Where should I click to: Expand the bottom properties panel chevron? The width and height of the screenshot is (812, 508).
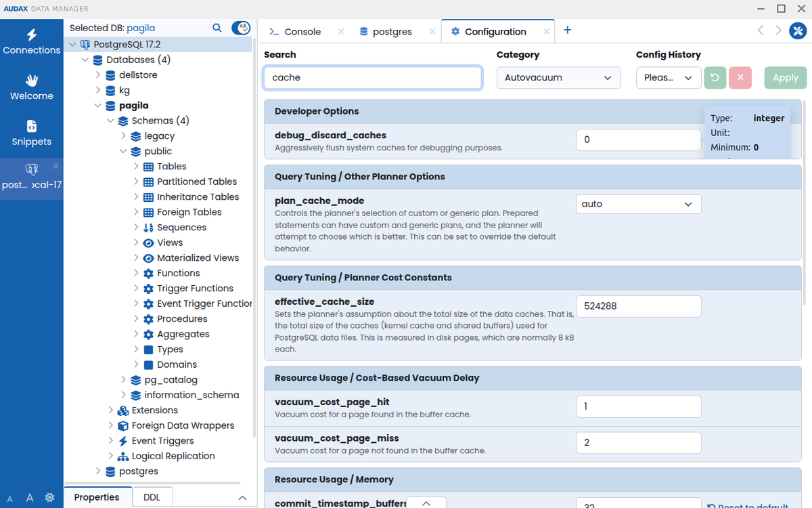pyautogui.click(x=242, y=498)
